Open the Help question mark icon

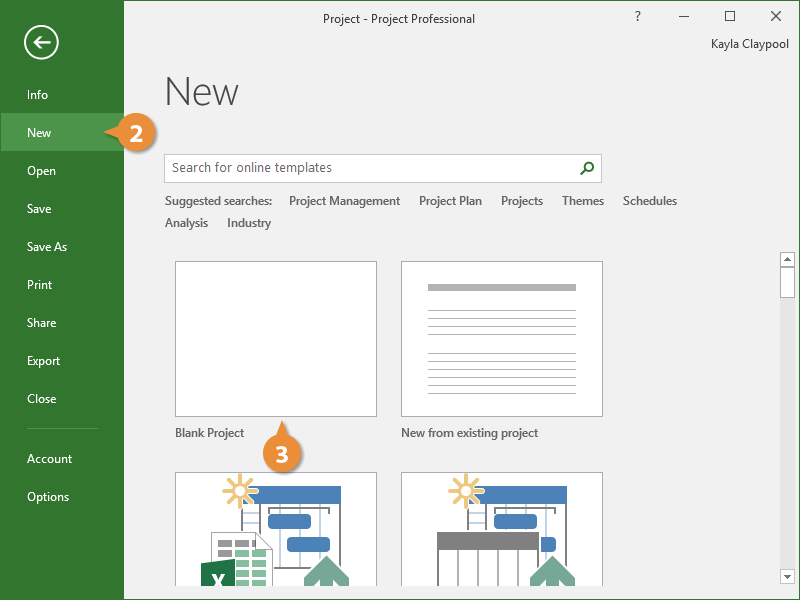[638, 17]
